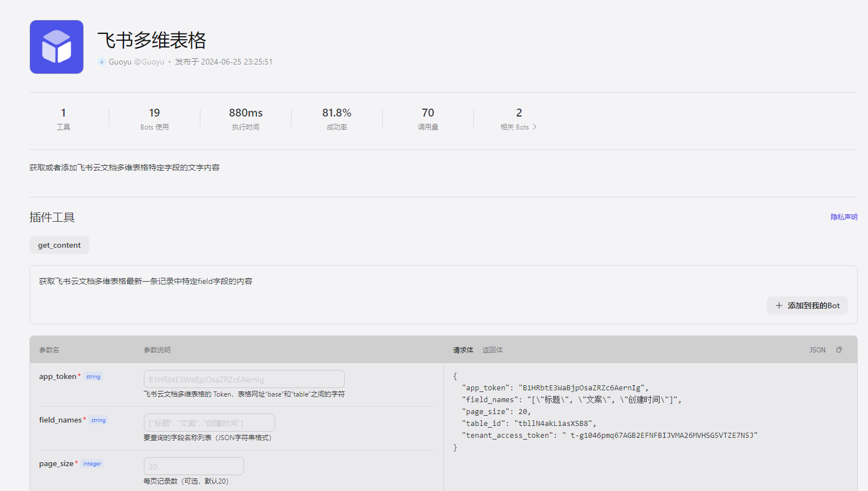Click the string tag beside field_names
The image size is (868, 491).
(99, 420)
